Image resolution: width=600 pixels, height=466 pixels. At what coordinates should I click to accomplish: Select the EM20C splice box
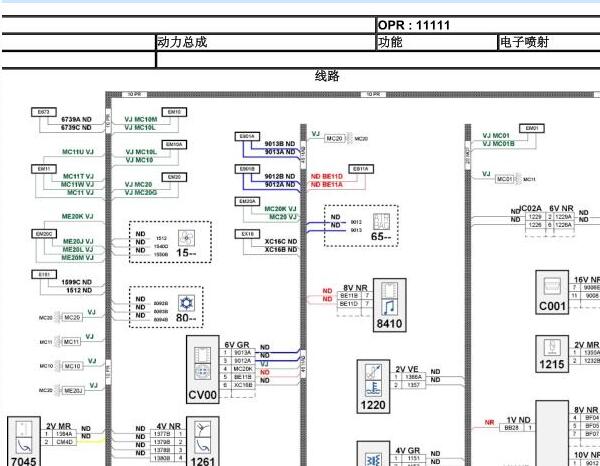tap(44, 234)
